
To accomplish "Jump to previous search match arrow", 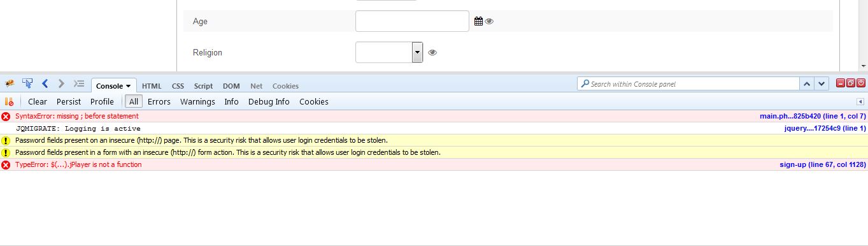I will (x=807, y=83).
